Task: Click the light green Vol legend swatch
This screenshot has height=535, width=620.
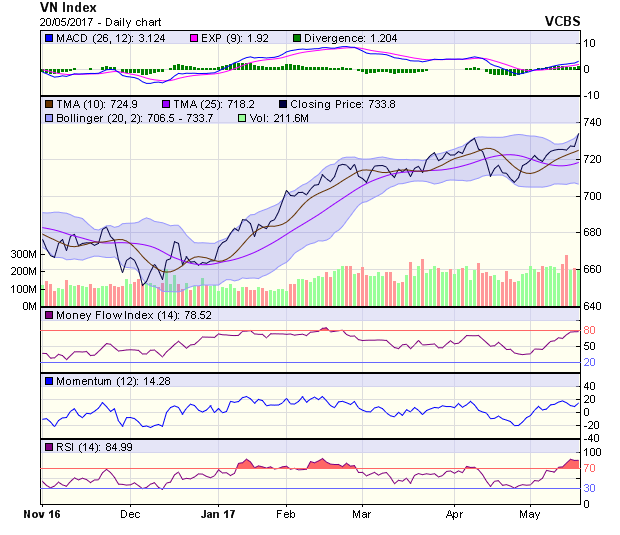Action: [x=241, y=118]
